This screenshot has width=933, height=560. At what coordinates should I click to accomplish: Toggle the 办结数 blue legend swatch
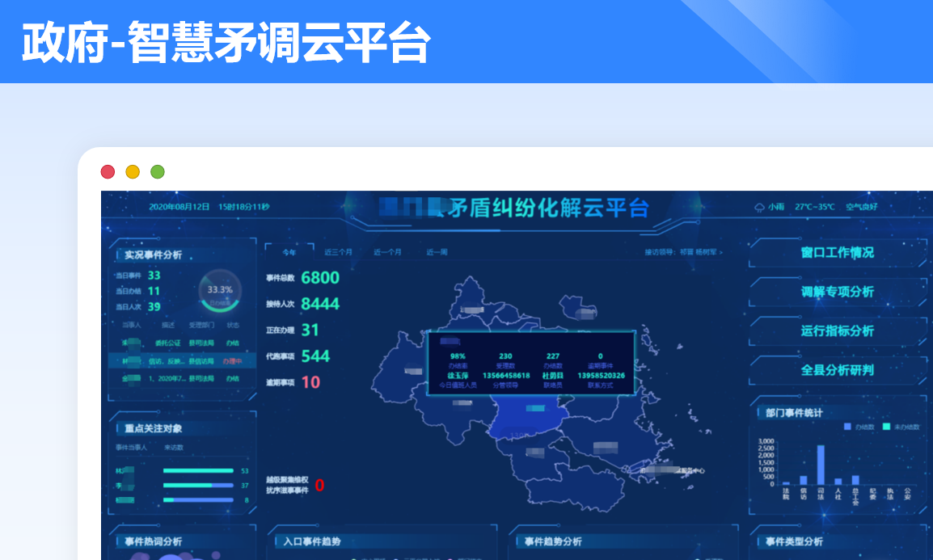pos(847,427)
